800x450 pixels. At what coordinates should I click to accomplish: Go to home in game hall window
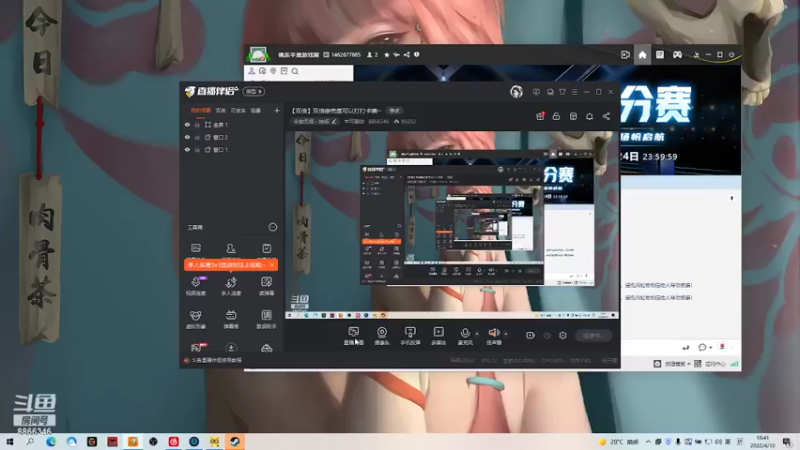coord(642,55)
